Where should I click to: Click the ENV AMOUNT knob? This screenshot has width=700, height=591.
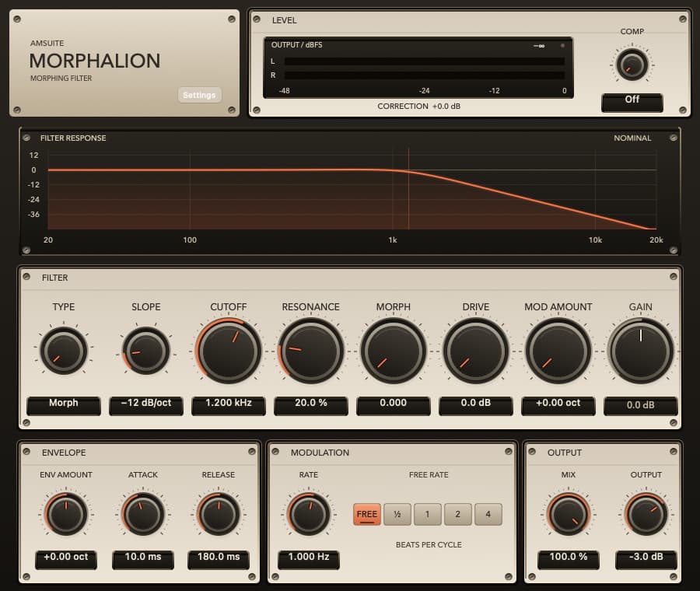pyautogui.click(x=66, y=514)
